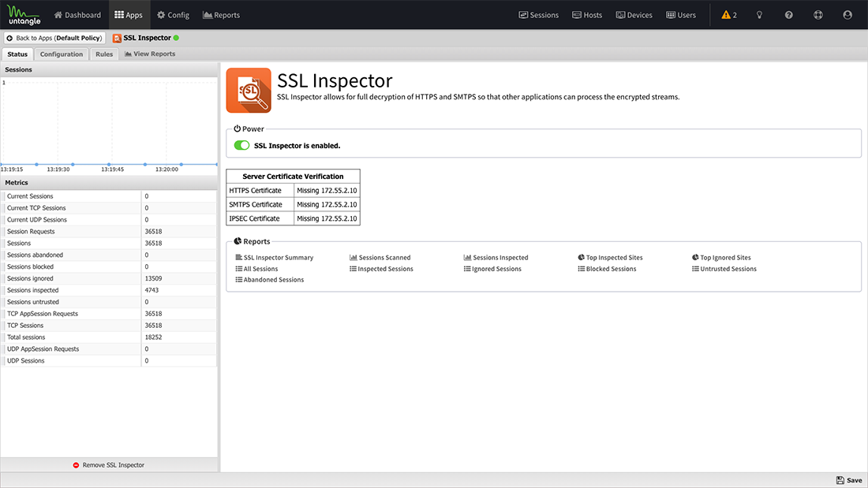Open Sessions Scanned report

click(x=380, y=257)
